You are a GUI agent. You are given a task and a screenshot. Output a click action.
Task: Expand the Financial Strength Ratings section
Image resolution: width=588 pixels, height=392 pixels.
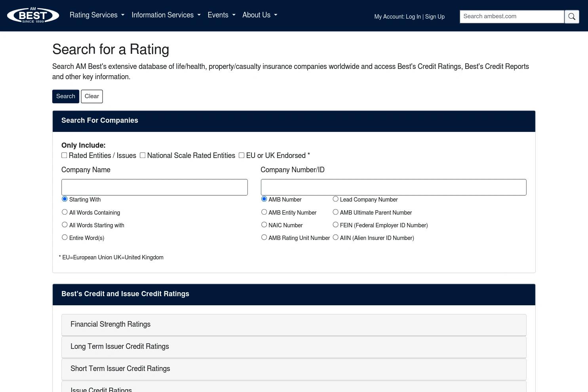coord(294,325)
